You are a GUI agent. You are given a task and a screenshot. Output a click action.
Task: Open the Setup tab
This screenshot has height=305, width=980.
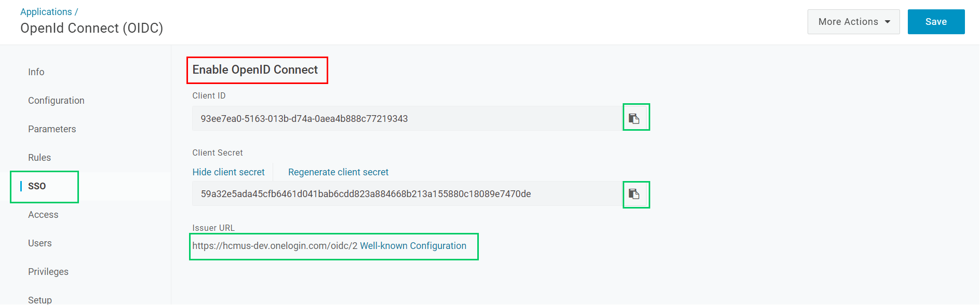(x=40, y=300)
